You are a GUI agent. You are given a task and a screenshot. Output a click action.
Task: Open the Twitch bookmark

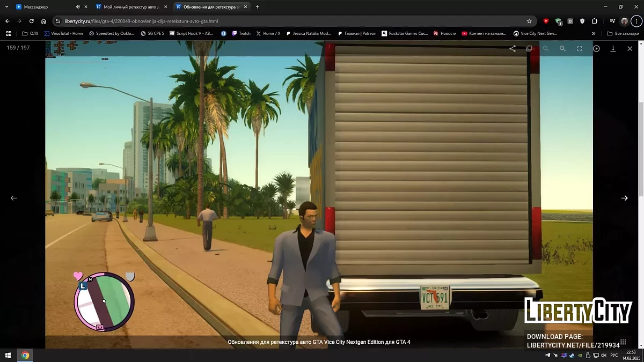pyautogui.click(x=240, y=33)
